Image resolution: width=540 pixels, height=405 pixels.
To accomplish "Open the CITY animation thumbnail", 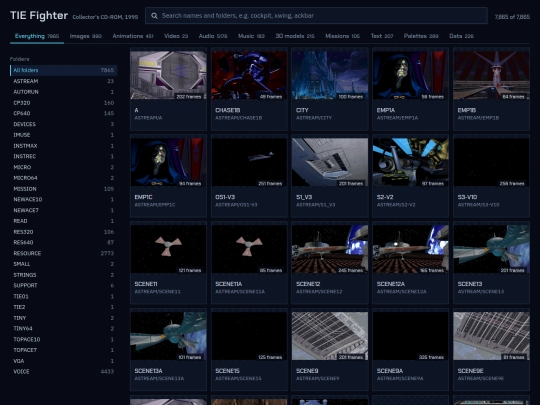I will 330,75.
